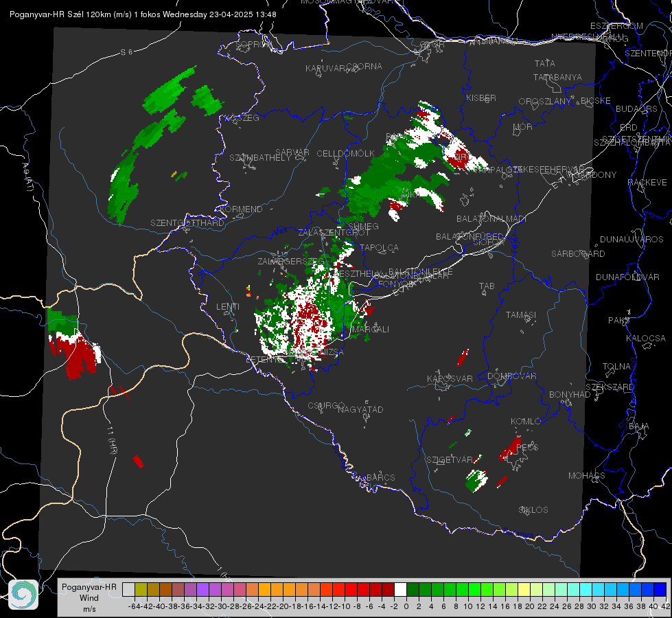The height and width of the screenshot is (618, 672).
Task: Click the TOLNA town label
Action: (616, 367)
